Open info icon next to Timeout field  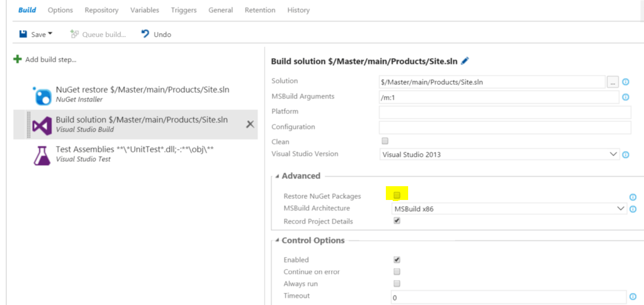click(x=633, y=297)
